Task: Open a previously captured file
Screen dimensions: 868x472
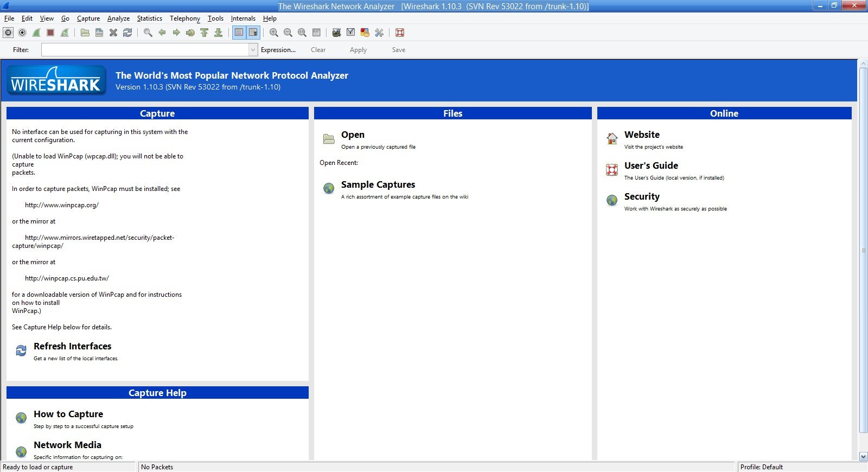Action: point(353,135)
